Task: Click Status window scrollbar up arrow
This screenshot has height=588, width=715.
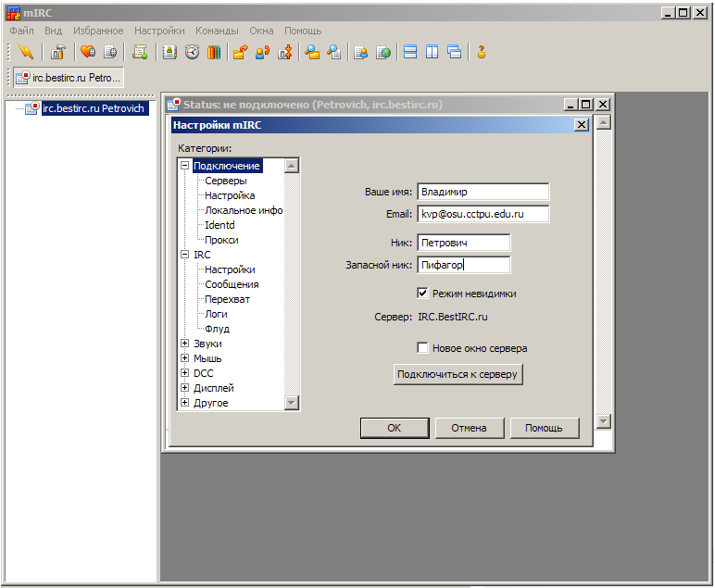Action: 603,122
